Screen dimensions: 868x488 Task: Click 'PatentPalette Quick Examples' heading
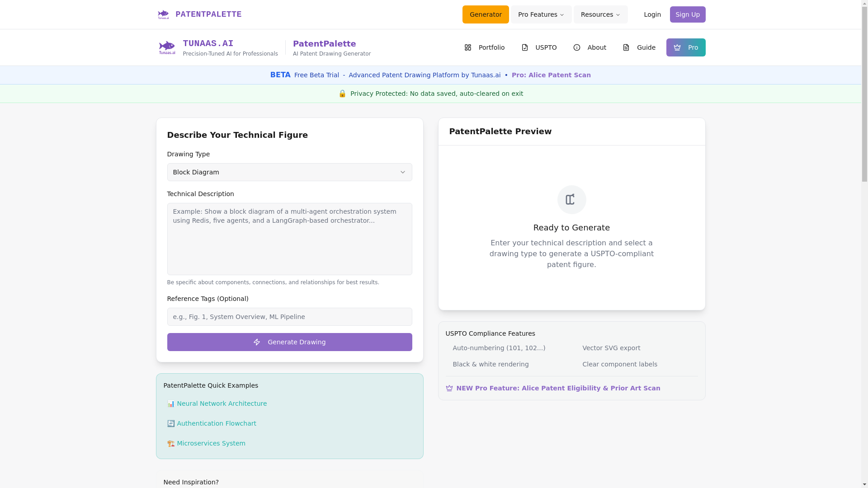(211, 385)
